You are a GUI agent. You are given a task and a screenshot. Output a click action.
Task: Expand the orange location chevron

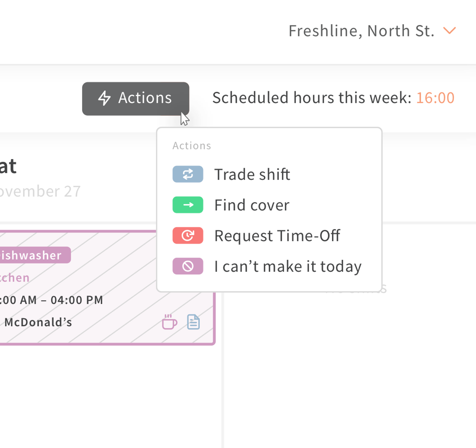pos(449,31)
